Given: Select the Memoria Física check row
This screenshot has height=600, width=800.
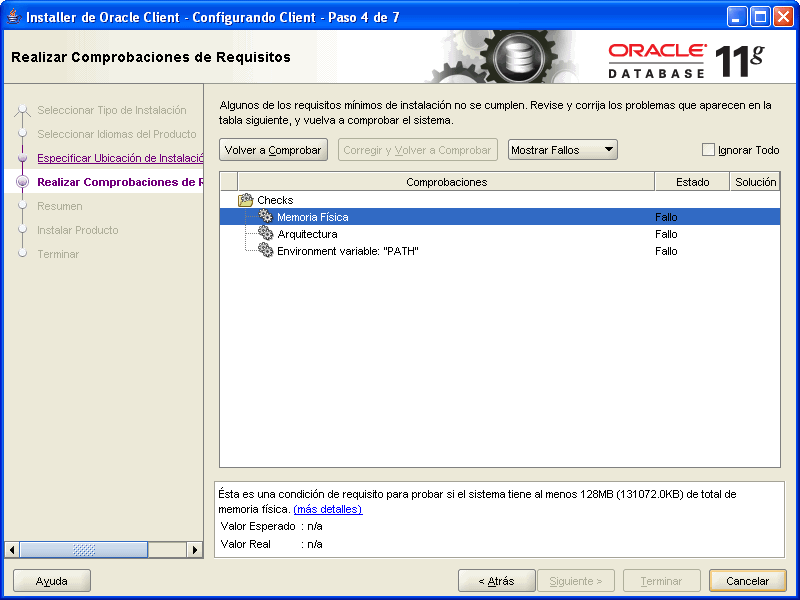Looking at the screenshot, I should 500,217.
